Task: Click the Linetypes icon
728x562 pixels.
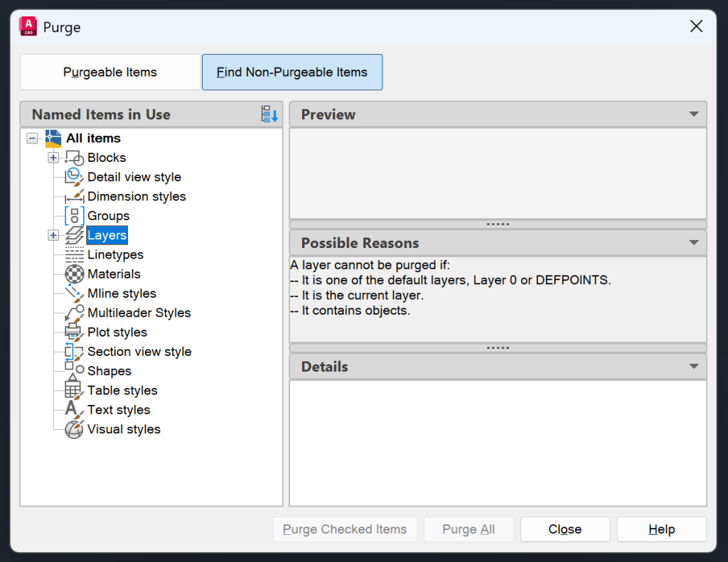Action: coord(74,254)
